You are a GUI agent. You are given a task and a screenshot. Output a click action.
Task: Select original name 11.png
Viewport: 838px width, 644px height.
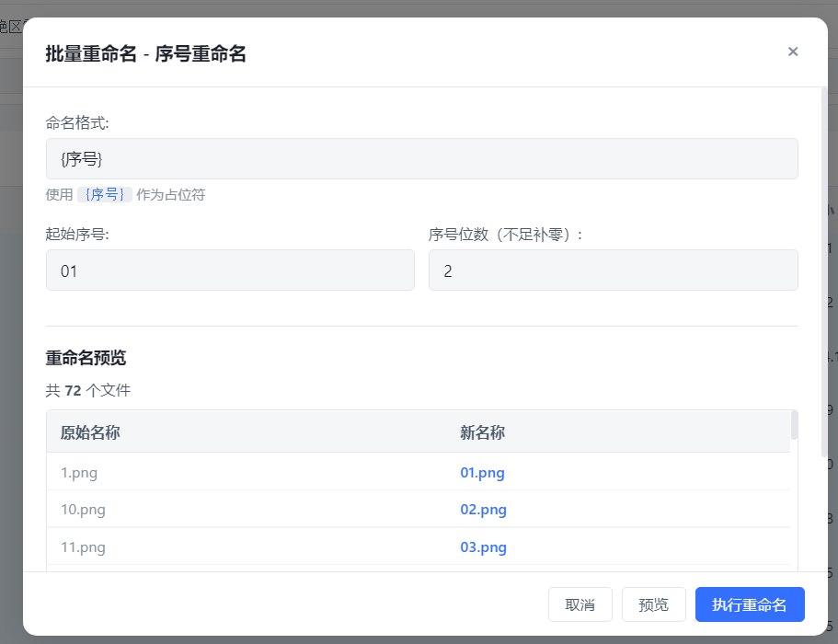click(x=83, y=547)
